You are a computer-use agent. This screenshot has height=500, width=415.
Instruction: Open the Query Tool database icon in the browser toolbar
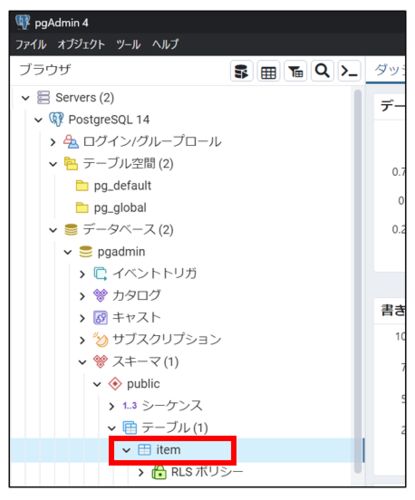tap(241, 71)
